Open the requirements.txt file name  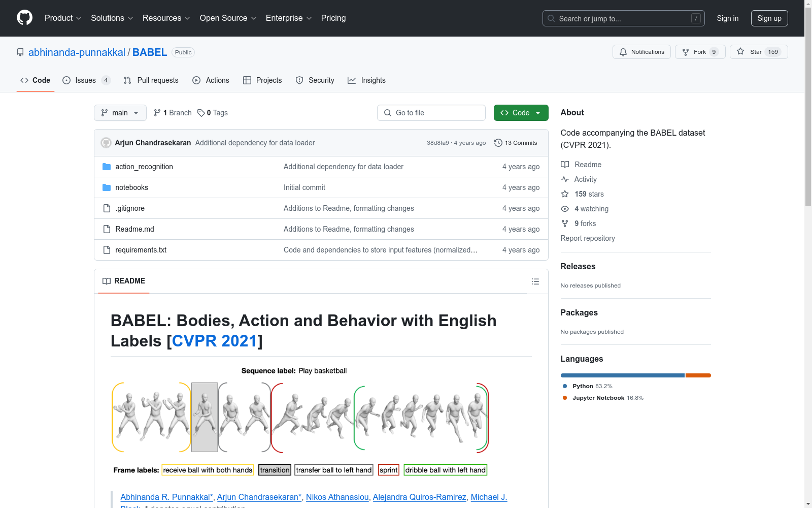[141, 250]
